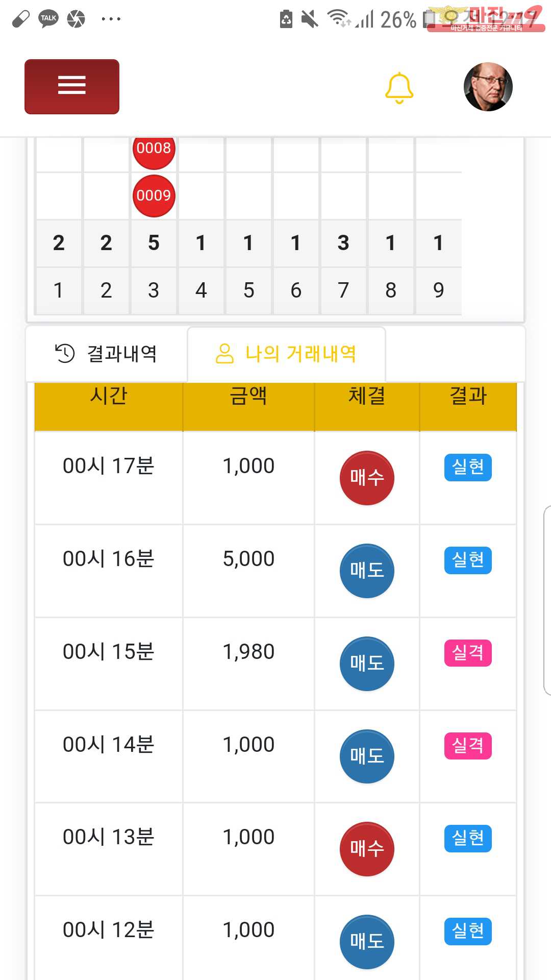Image resolution: width=551 pixels, height=980 pixels.
Task: Open the user profile avatar
Action: pyautogui.click(x=488, y=87)
